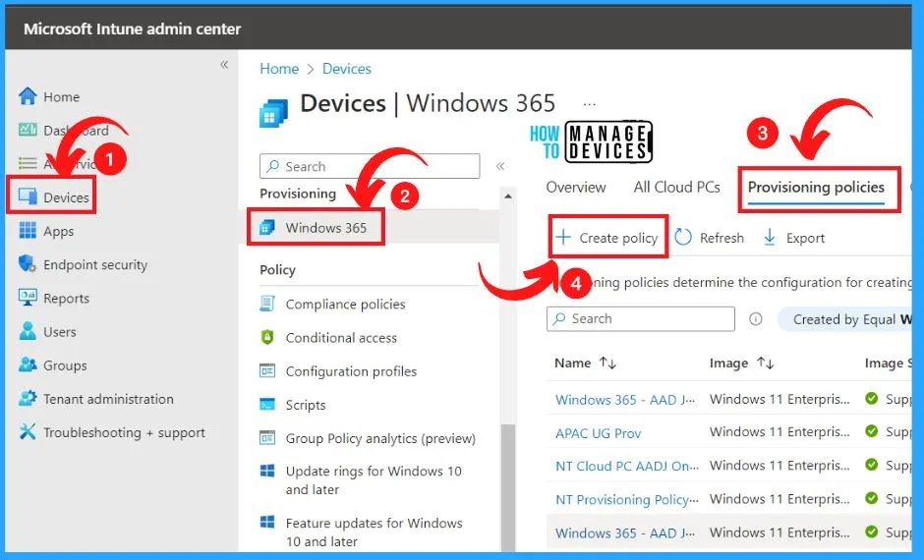This screenshot has height=560, width=924.
Task: Sort the table by Image column
Action: click(x=741, y=363)
